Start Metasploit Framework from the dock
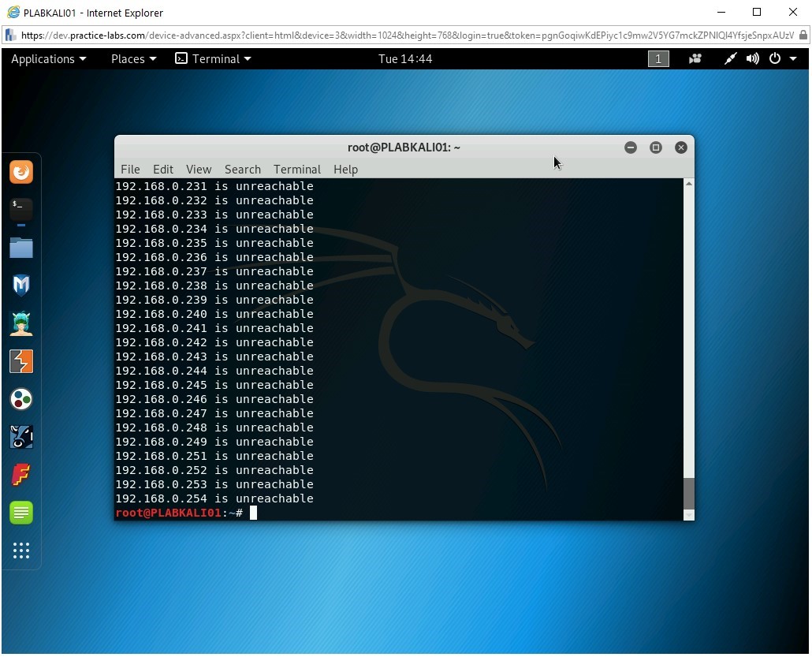Image resolution: width=812 pixels, height=657 pixels. [x=21, y=286]
